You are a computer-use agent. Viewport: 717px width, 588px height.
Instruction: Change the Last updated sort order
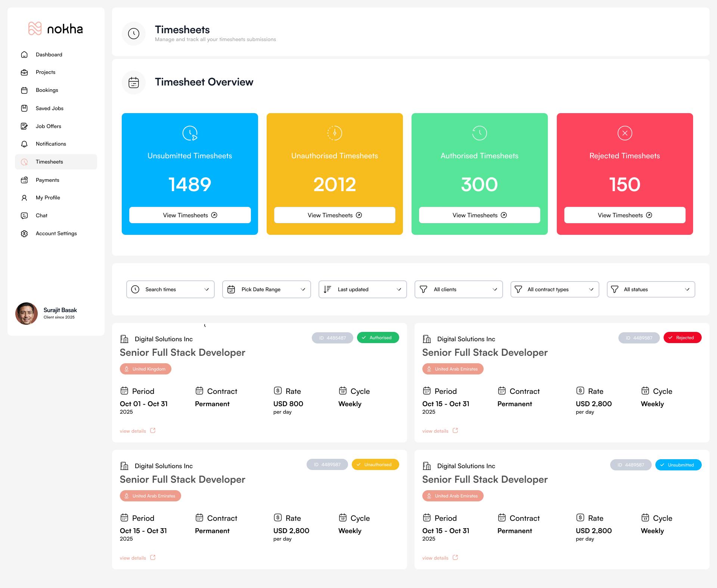point(362,289)
